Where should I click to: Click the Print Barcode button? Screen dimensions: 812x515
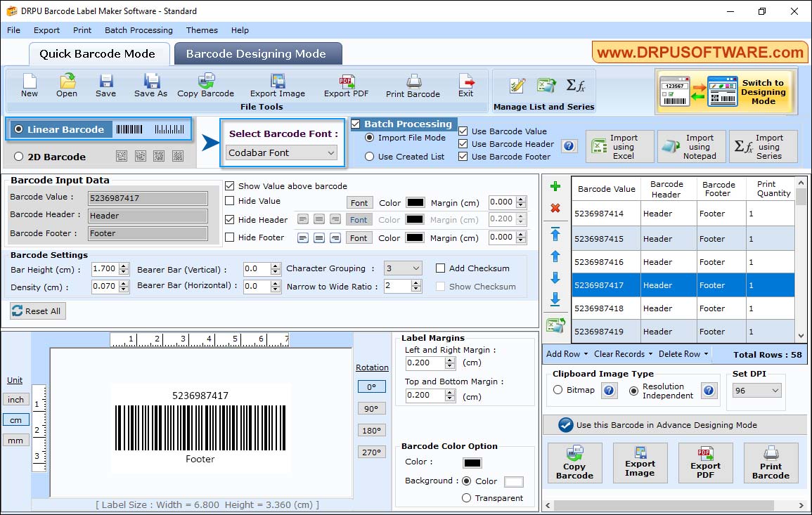771,462
